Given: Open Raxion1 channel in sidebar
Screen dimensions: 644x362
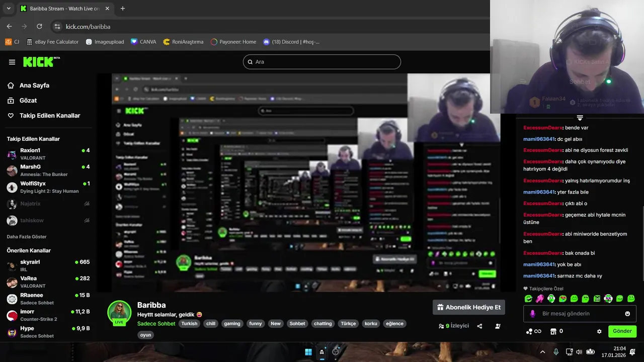Looking at the screenshot, I should coord(48,154).
